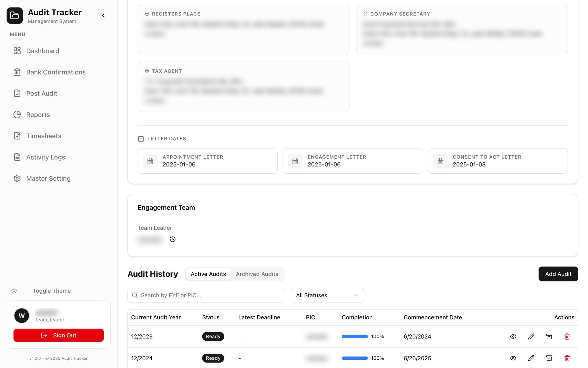Delete the 12/2024 audit

567,358
